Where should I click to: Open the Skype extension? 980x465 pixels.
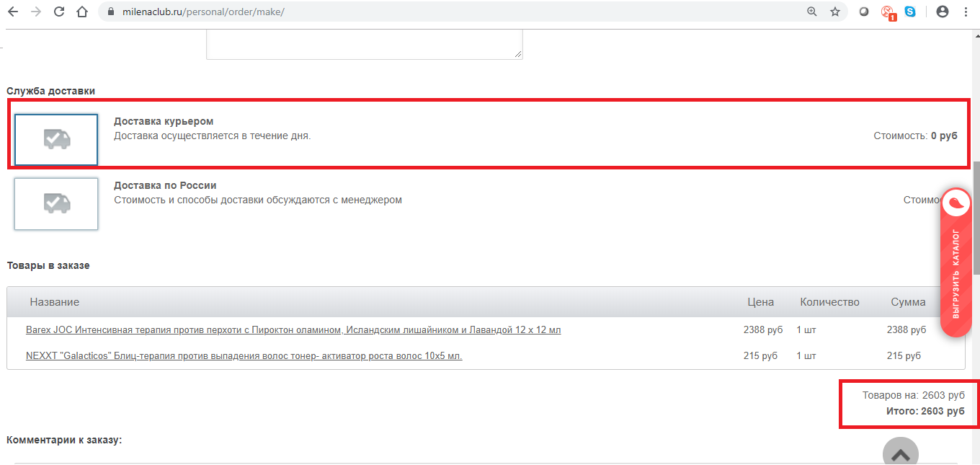pyautogui.click(x=910, y=12)
